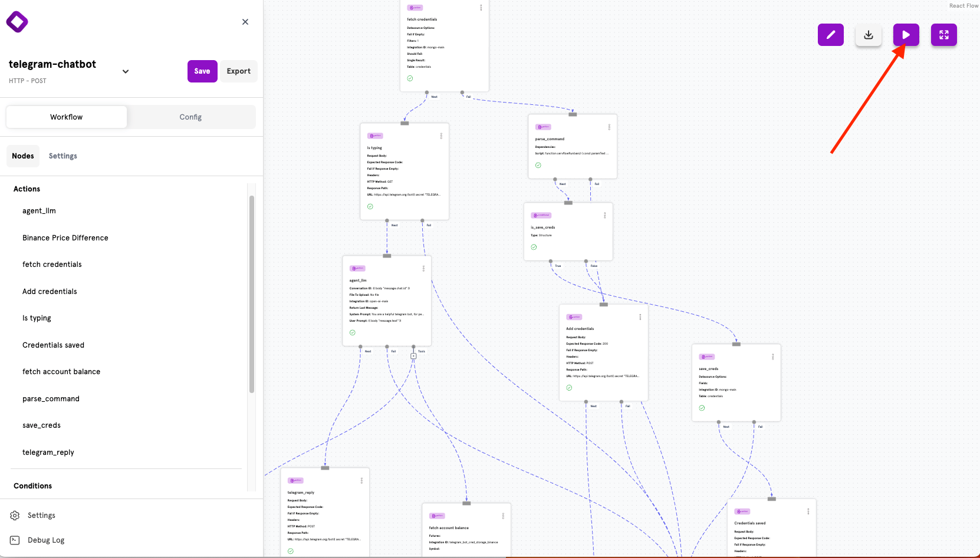
Task: Open options menu on fetch credentials node
Action: 481,8
